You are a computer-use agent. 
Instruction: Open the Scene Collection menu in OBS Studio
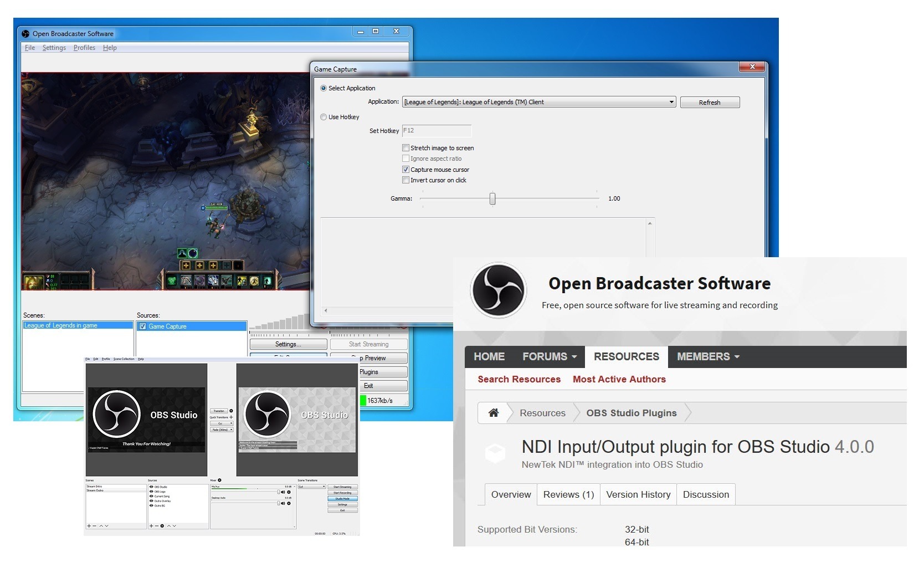point(124,359)
